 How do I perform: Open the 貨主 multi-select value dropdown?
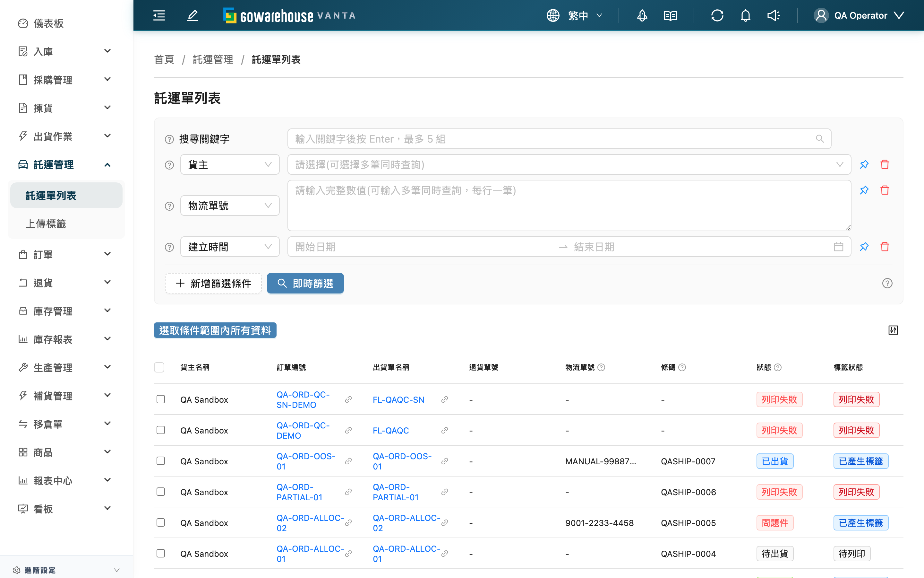pos(569,164)
